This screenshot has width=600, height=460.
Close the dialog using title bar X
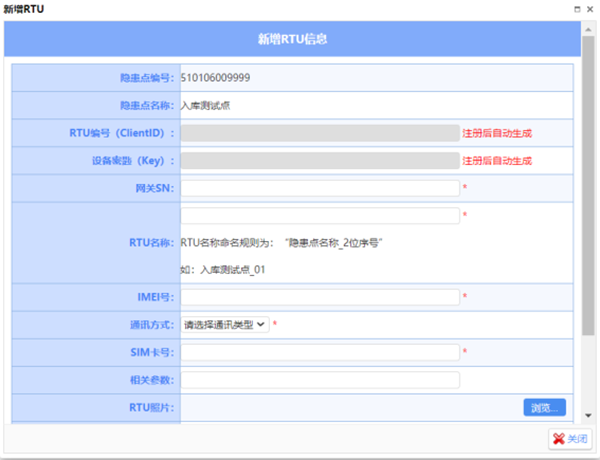[x=590, y=8]
